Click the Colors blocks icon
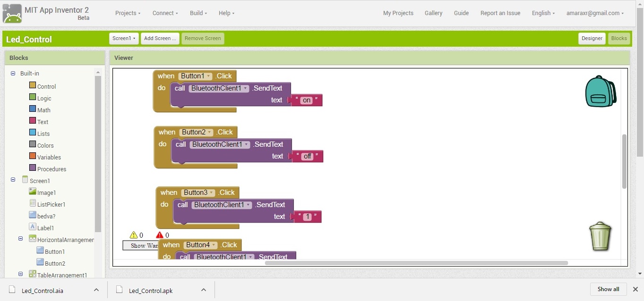The image size is (644, 301). coord(33,144)
